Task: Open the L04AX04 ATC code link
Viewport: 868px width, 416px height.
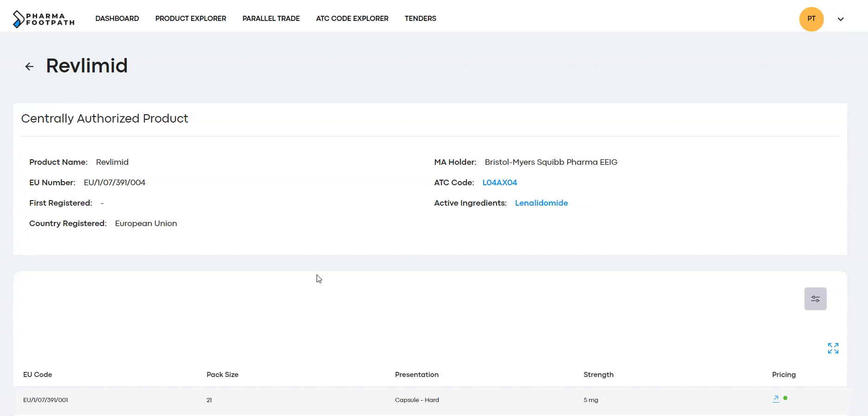Action: point(499,182)
